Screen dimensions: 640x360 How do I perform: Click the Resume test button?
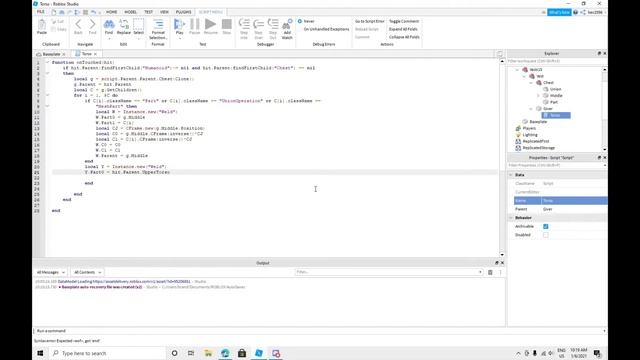pyautogui.click(x=211, y=27)
